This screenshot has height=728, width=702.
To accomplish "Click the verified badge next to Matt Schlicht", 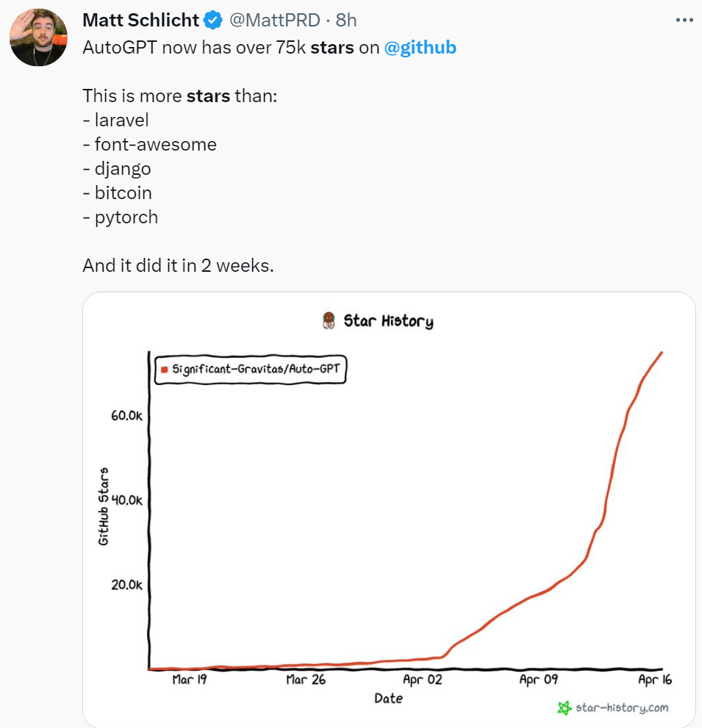I will tap(212, 21).
